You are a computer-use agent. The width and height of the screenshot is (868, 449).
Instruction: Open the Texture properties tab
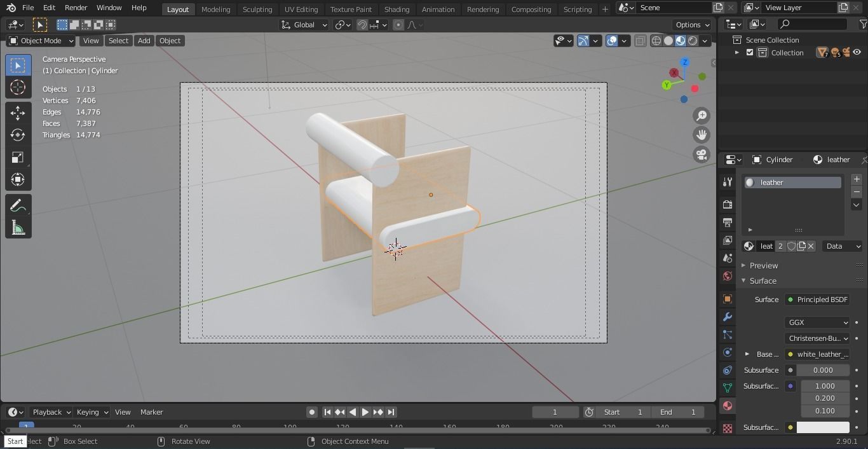(728, 428)
